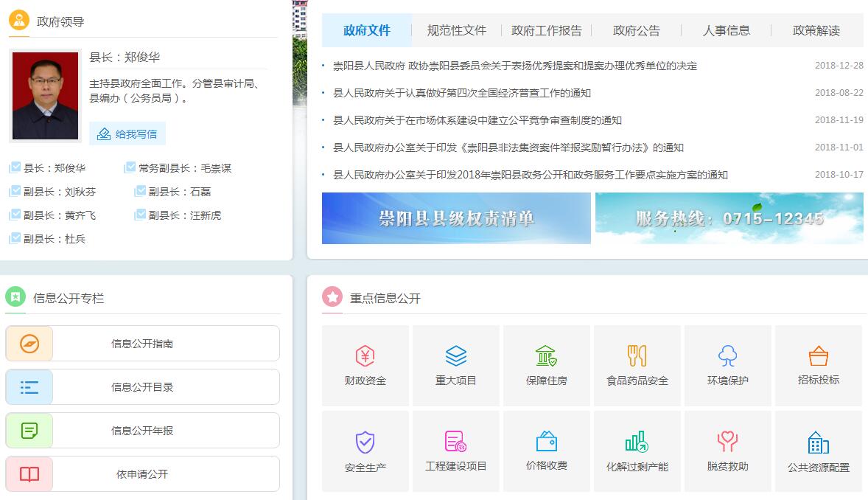Screen dimensions: 868x500
Task: Click the 服务热线 0715-12345 banner
Action: coord(729,218)
